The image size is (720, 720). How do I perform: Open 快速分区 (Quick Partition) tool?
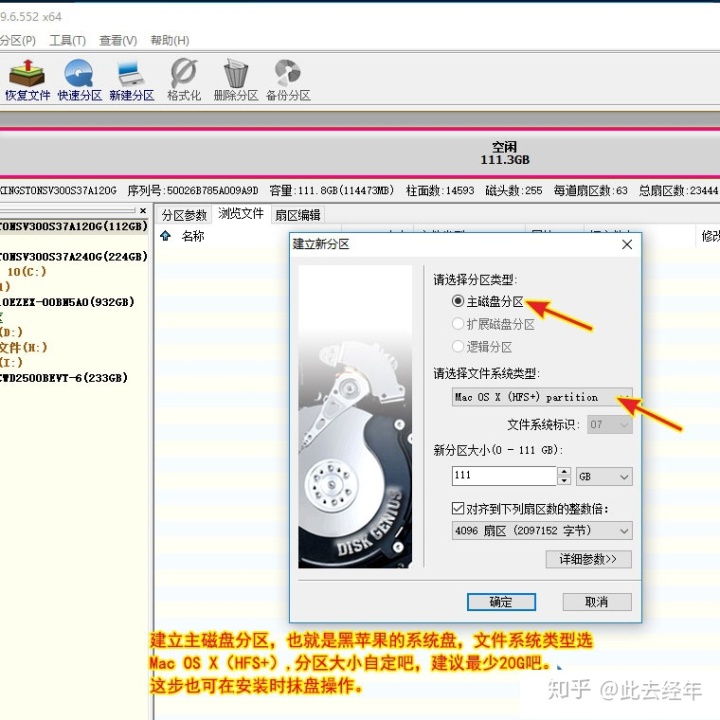79,79
